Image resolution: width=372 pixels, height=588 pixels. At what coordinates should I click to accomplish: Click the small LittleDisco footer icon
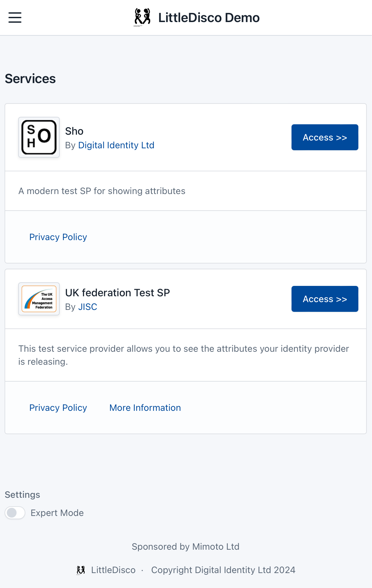pyautogui.click(x=81, y=570)
